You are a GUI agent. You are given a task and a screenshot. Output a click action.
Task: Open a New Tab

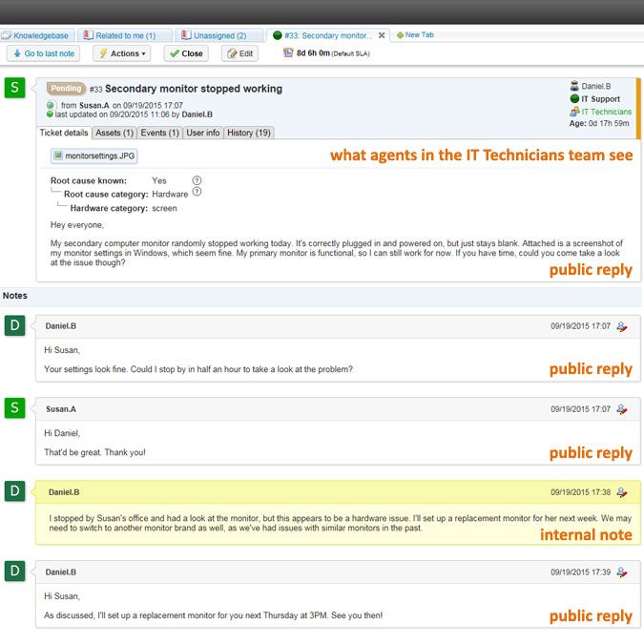pyautogui.click(x=415, y=35)
